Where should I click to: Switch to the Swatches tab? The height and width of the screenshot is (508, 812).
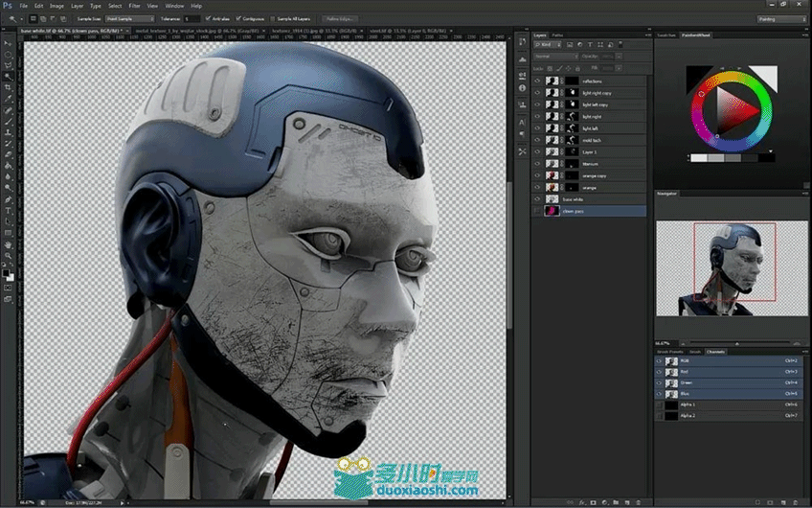666,35
